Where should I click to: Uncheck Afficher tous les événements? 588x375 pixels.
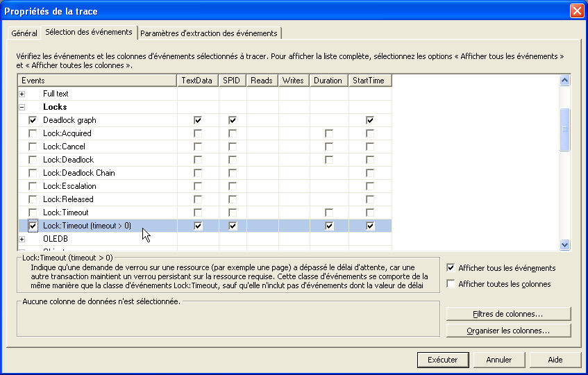451,268
